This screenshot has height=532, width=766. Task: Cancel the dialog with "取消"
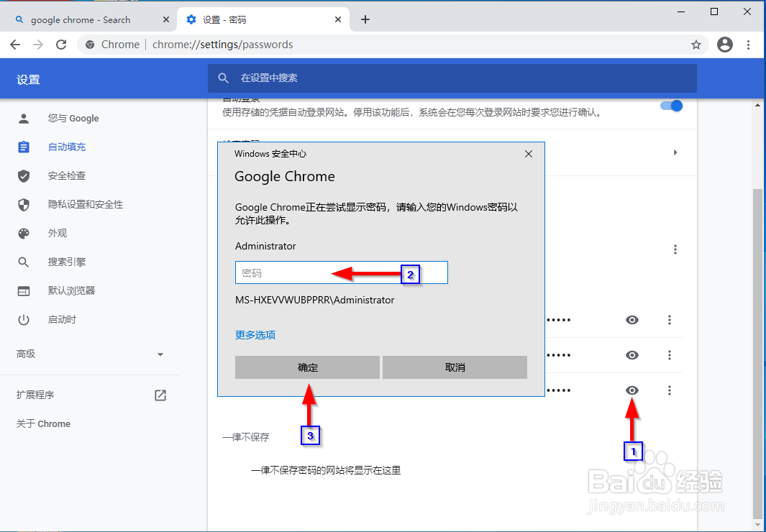coord(455,367)
